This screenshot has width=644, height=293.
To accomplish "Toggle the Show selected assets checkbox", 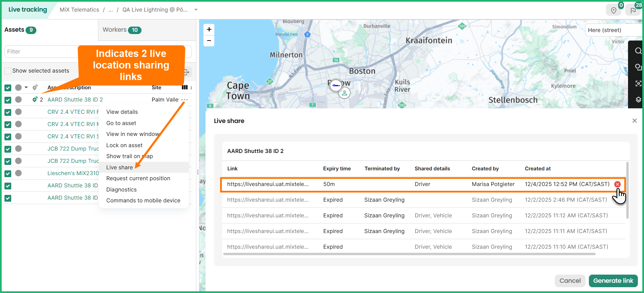I will point(7,71).
